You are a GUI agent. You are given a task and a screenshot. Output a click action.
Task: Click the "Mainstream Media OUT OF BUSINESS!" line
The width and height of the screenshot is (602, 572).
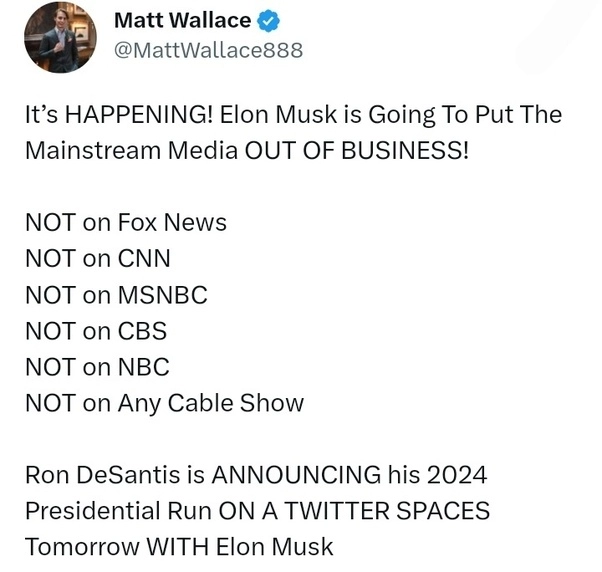point(246,153)
